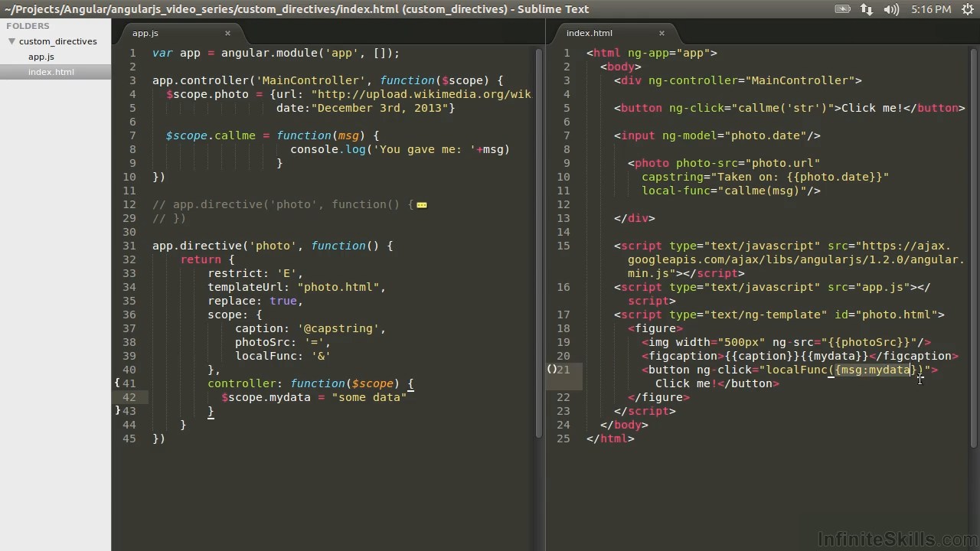Image resolution: width=980 pixels, height=551 pixels.
Task: Click the script src="app.js" line
Action: point(772,287)
